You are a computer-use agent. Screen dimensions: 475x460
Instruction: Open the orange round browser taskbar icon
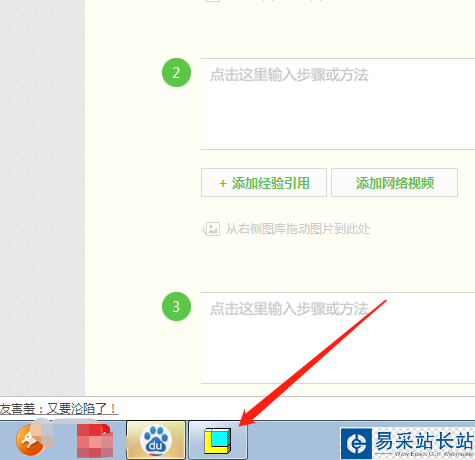point(31,440)
